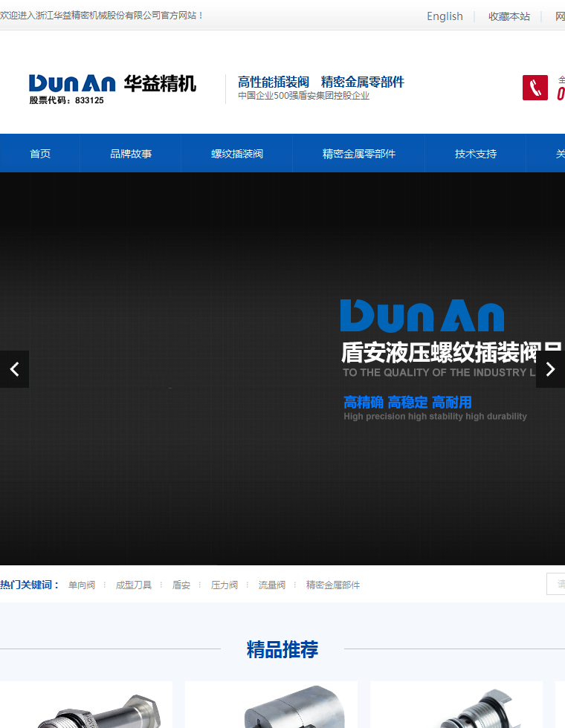Open first recommended product thumbnail
The image size is (565, 728).
[86, 705]
